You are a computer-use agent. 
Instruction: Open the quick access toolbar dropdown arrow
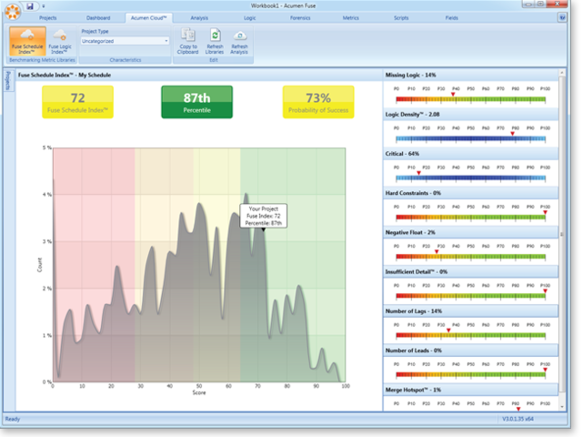(43, 6)
